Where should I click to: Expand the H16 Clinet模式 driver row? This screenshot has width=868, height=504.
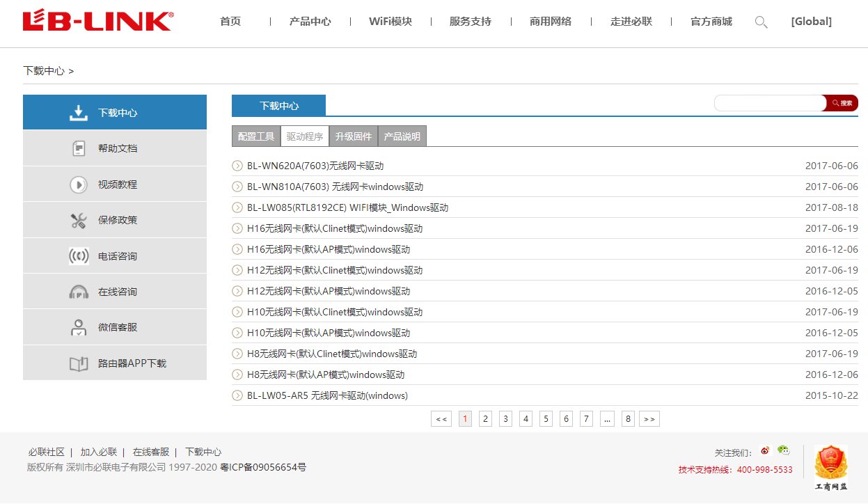coord(236,228)
